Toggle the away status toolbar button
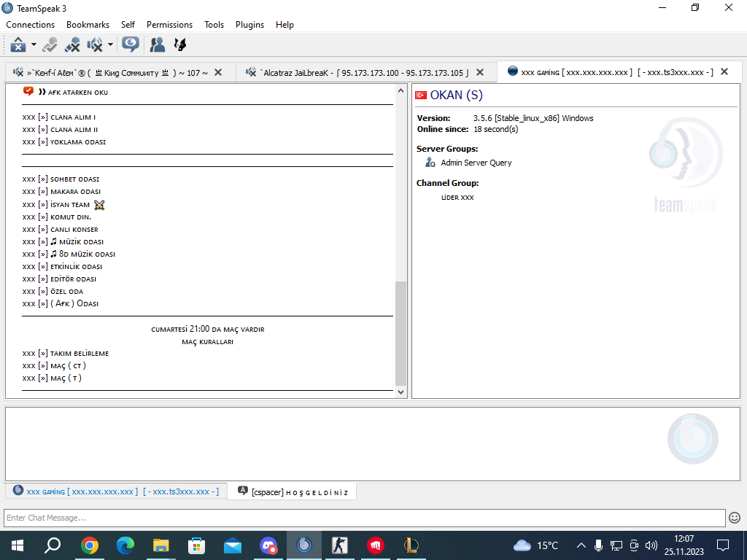747x560 pixels. [18, 44]
